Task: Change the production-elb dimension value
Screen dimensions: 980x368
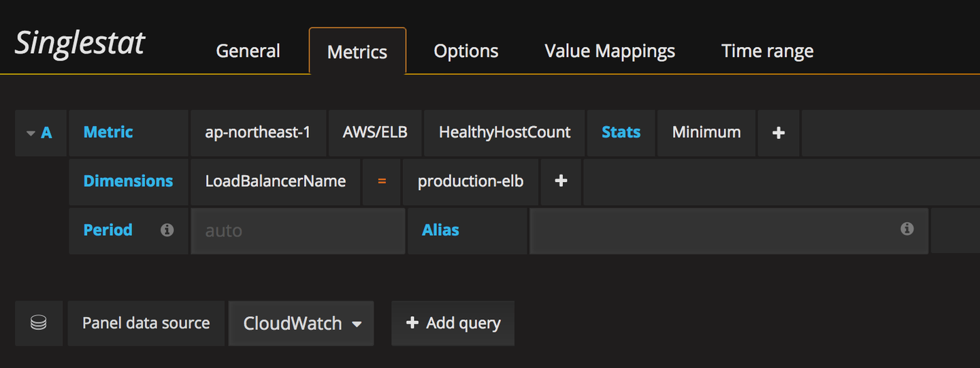Action: [470, 181]
